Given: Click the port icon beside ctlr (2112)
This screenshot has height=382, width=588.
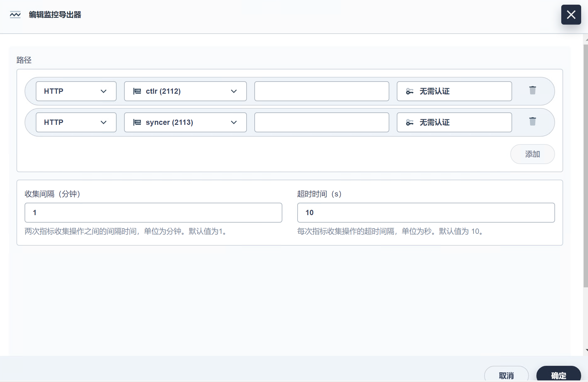Looking at the screenshot, I should pos(137,91).
